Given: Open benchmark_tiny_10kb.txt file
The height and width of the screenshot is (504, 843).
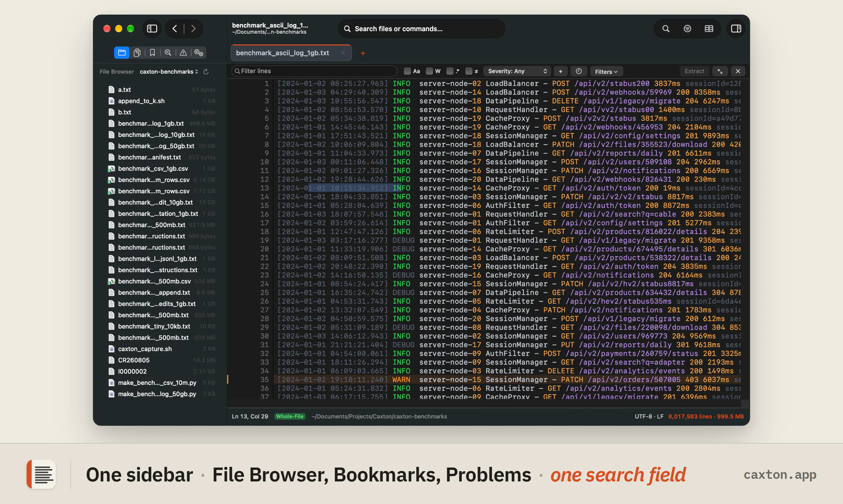Looking at the screenshot, I should (162, 326).
